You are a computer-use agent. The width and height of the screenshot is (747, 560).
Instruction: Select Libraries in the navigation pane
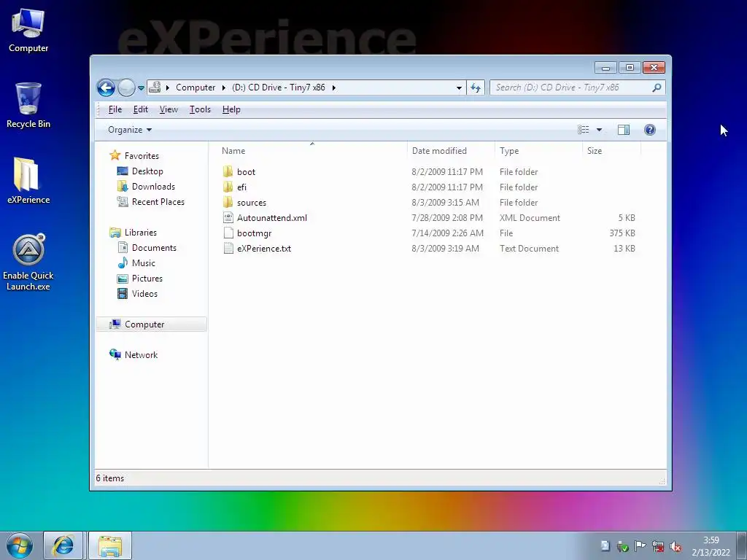pyautogui.click(x=141, y=233)
